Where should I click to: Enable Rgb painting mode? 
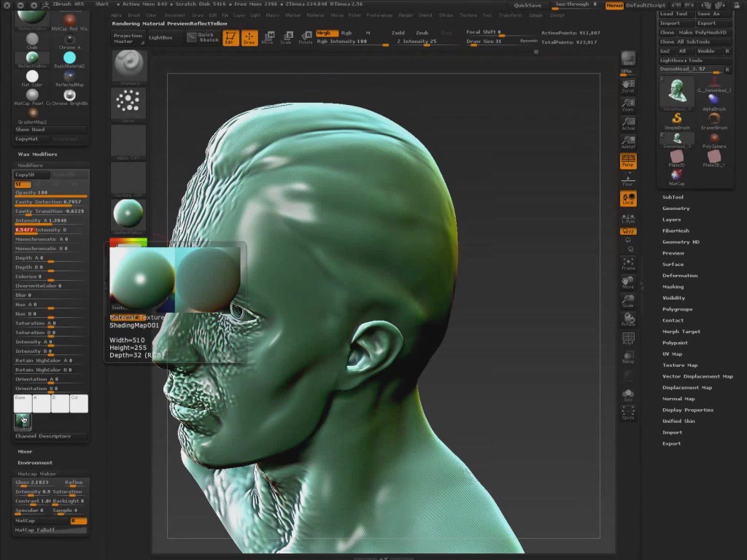click(347, 33)
